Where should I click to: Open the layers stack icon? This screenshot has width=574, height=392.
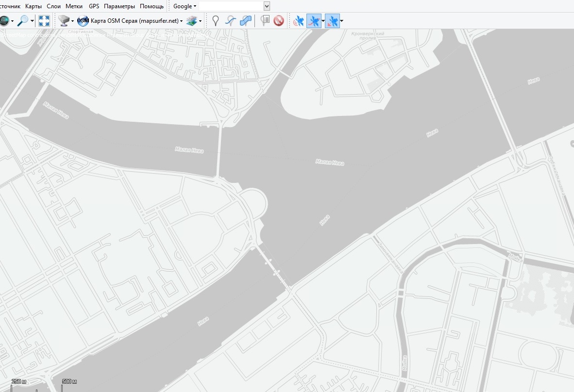coord(192,21)
